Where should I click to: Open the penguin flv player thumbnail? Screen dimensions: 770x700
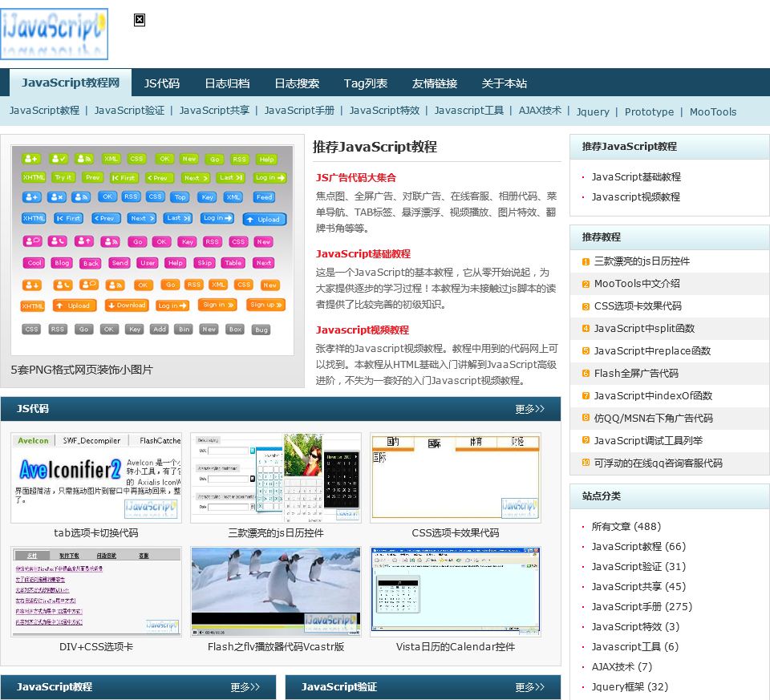tap(276, 592)
